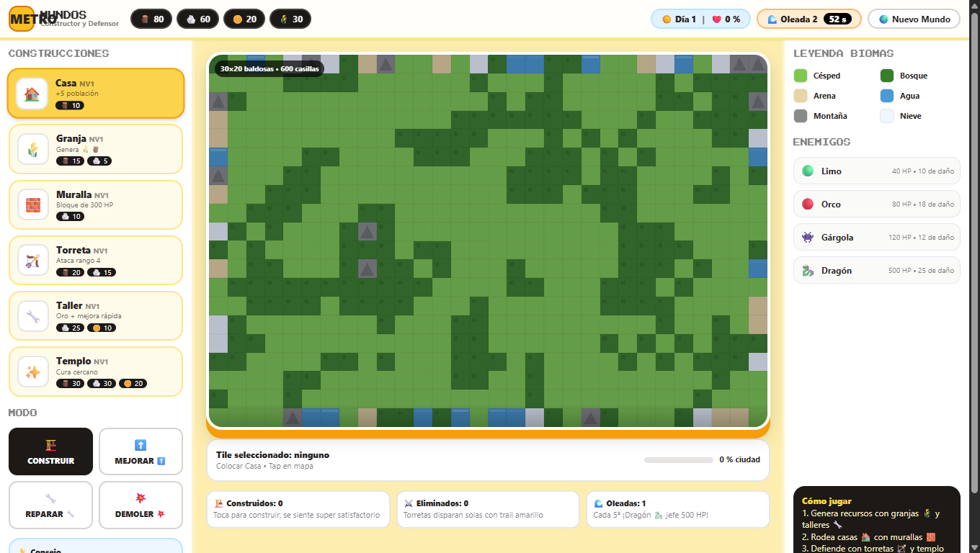Viewport: 980px width, 553px height.
Task: Click the wood resource counter showing 80
Action: click(x=151, y=19)
